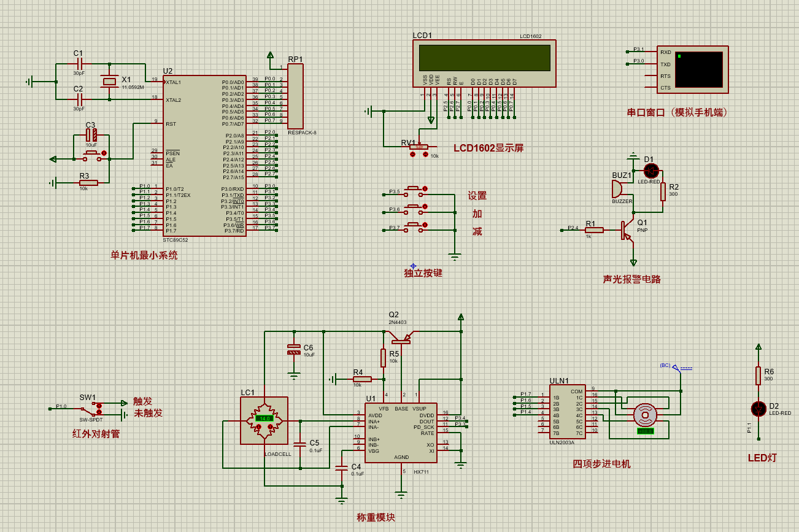This screenshot has height=532, width=799.
Task: Select the load cell LC1
Action: click(x=264, y=420)
